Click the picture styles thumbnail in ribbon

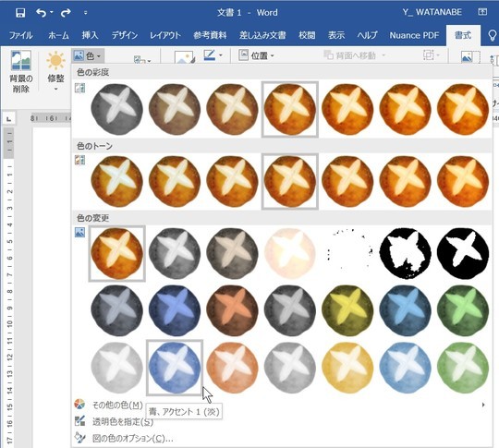coord(184,57)
